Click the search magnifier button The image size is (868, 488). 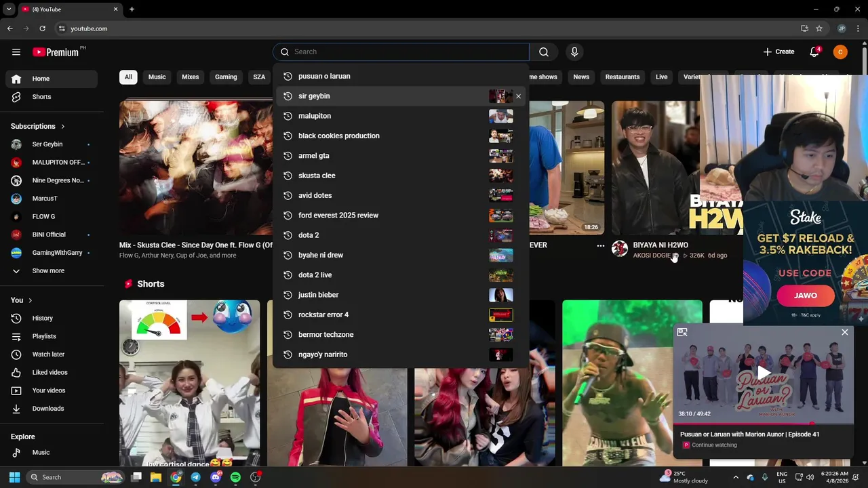coord(544,52)
